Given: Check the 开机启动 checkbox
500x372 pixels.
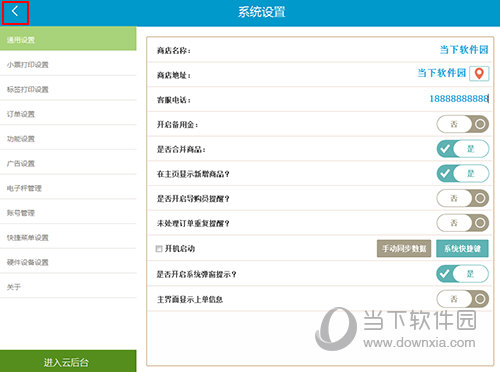Looking at the screenshot, I should (x=159, y=249).
